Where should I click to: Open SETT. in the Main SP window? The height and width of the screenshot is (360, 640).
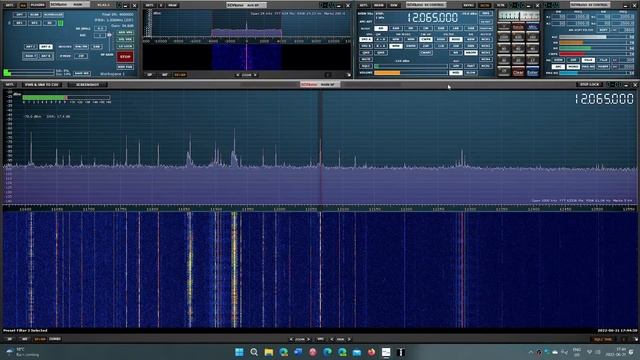[9, 84]
